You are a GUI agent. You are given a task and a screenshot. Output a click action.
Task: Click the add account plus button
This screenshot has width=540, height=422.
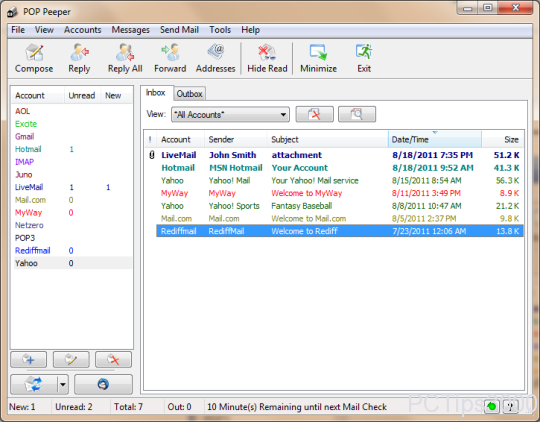(x=29, y=360)
